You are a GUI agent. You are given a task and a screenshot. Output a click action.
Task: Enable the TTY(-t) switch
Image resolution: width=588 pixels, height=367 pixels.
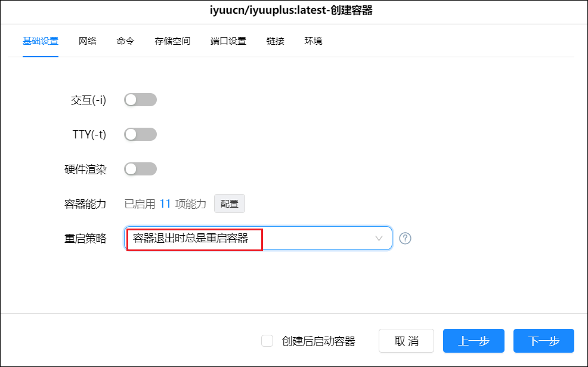[140, 134]
